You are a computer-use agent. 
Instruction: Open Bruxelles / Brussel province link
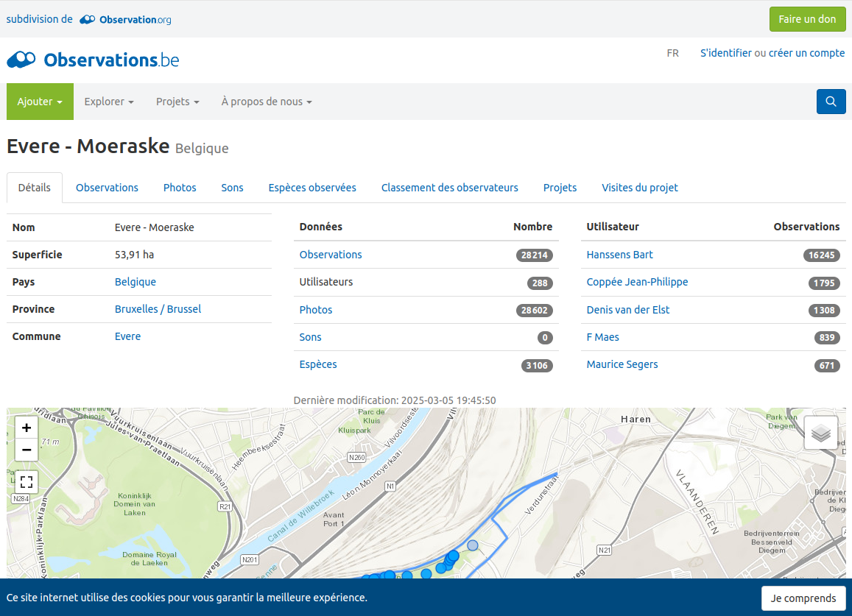[158, 308]
